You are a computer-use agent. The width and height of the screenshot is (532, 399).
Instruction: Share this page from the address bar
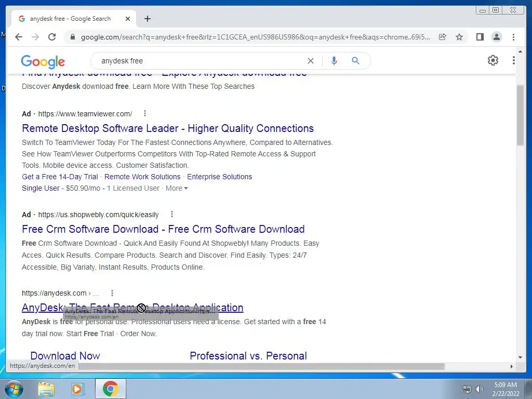[x=443, y=37]
